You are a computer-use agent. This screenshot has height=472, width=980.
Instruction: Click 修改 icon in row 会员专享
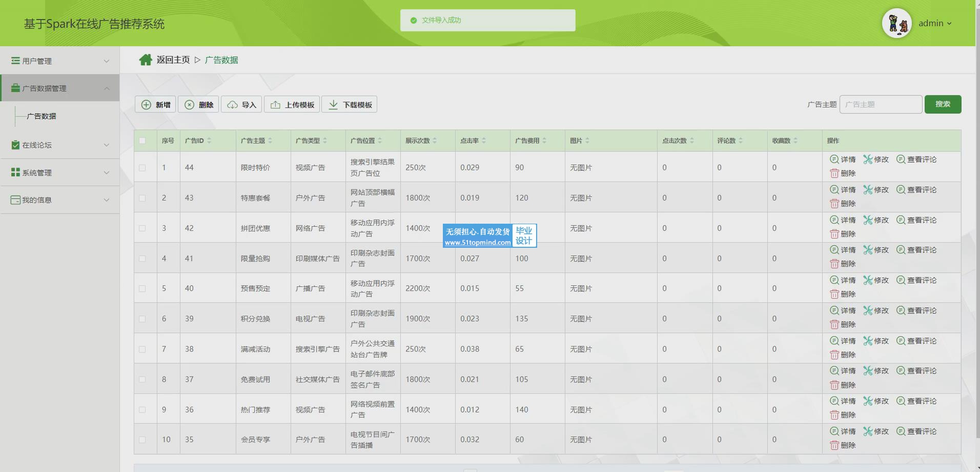click(x=868, y=431)
